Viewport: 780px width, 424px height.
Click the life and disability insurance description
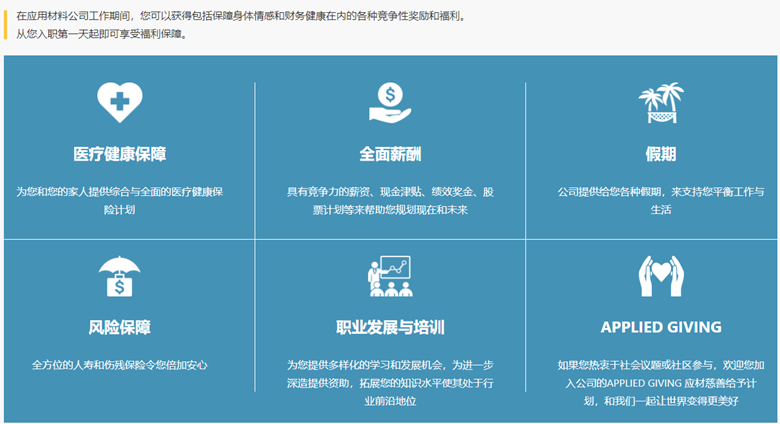[x=119, y=365]
